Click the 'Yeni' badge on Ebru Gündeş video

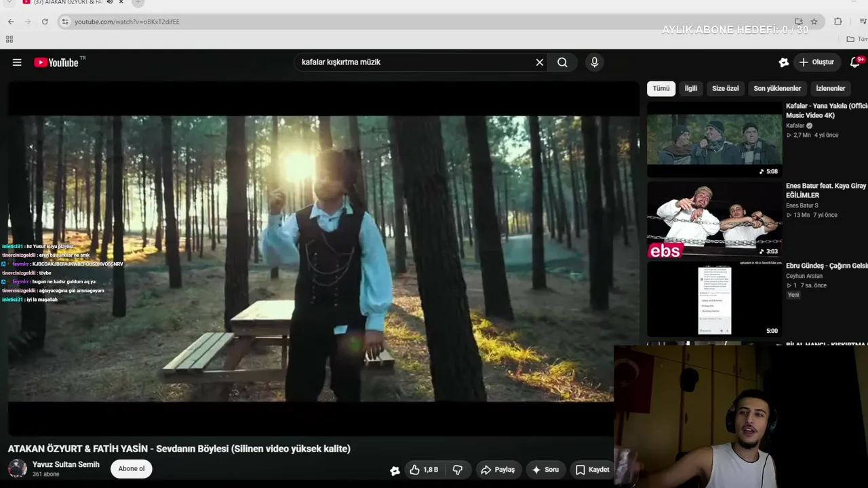793,295
